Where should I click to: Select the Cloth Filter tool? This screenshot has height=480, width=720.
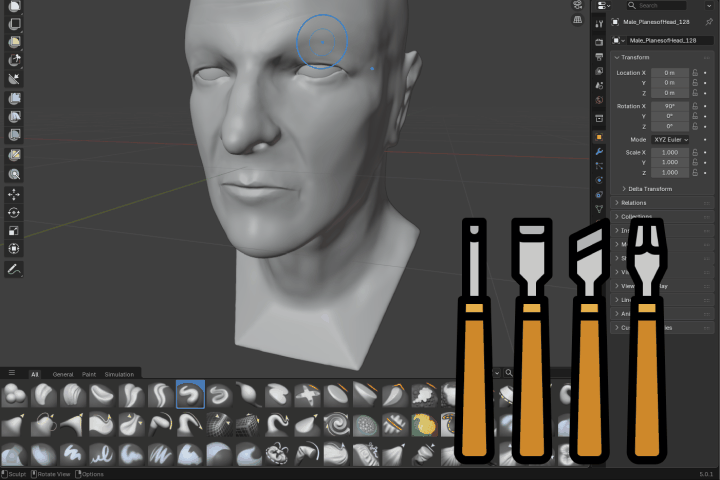pos(14,117)
